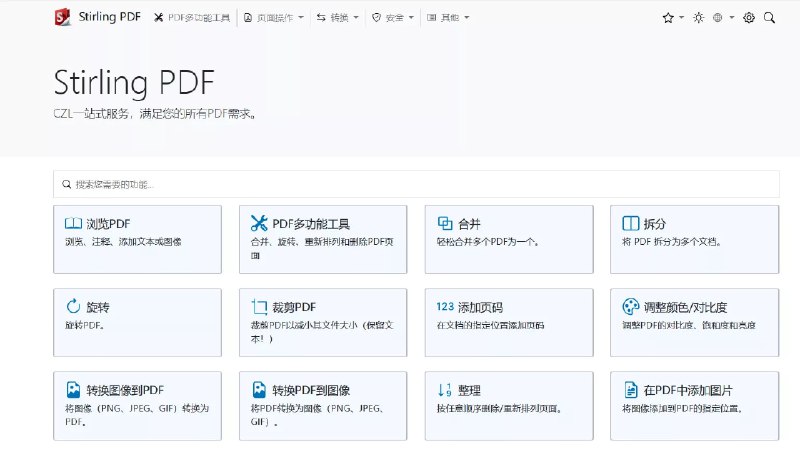Click the Stirling PDF logo icon
The width and height of the screenshot is (800, 451).
click(62, 17)
